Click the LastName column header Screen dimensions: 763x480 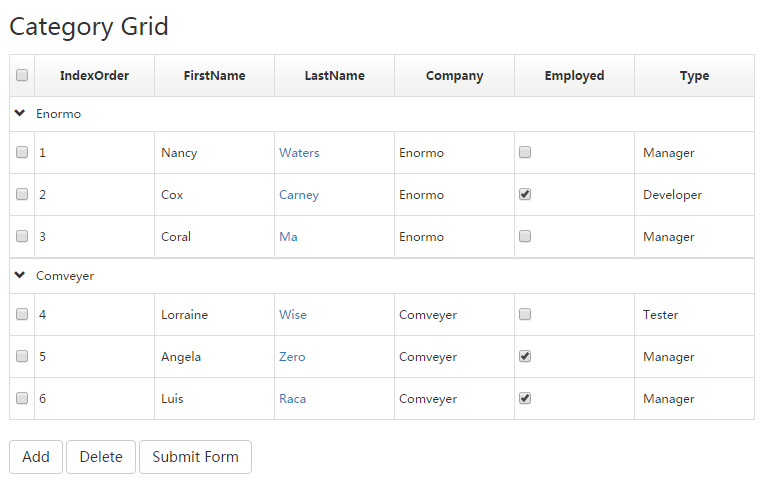pos(334,76)
